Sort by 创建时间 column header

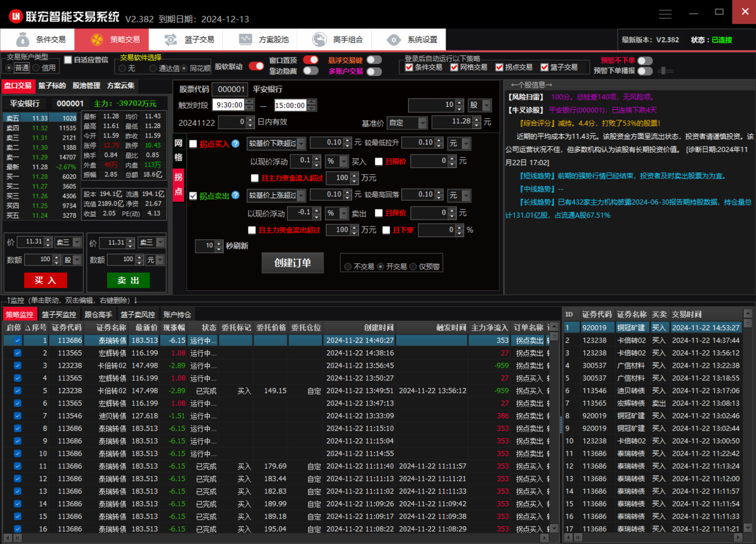[x=359, y=328]
